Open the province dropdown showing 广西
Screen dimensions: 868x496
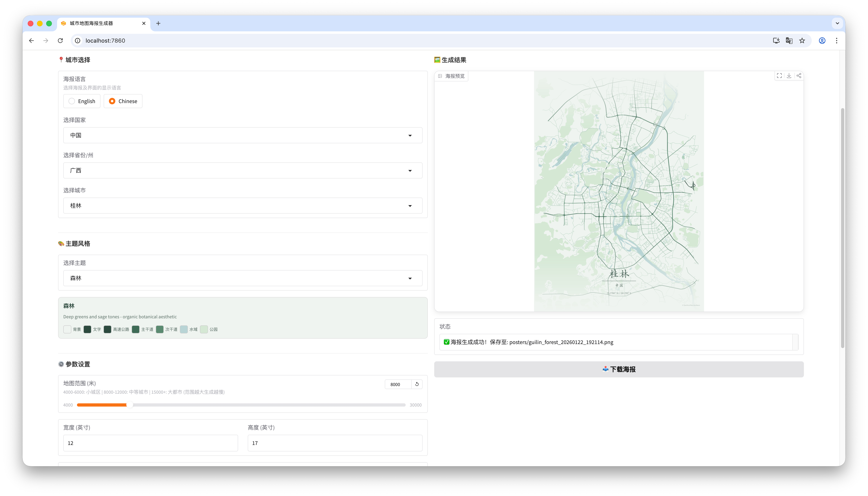[243, 170]
